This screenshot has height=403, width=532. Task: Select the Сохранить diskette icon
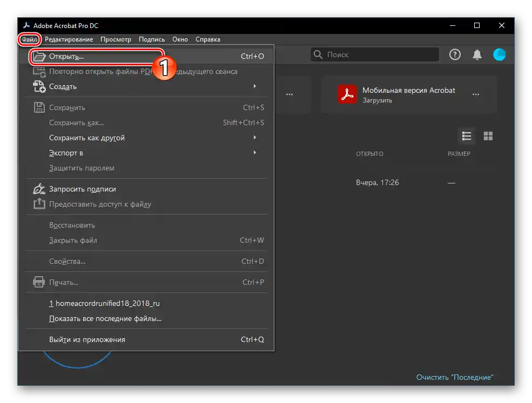(39, 107)
